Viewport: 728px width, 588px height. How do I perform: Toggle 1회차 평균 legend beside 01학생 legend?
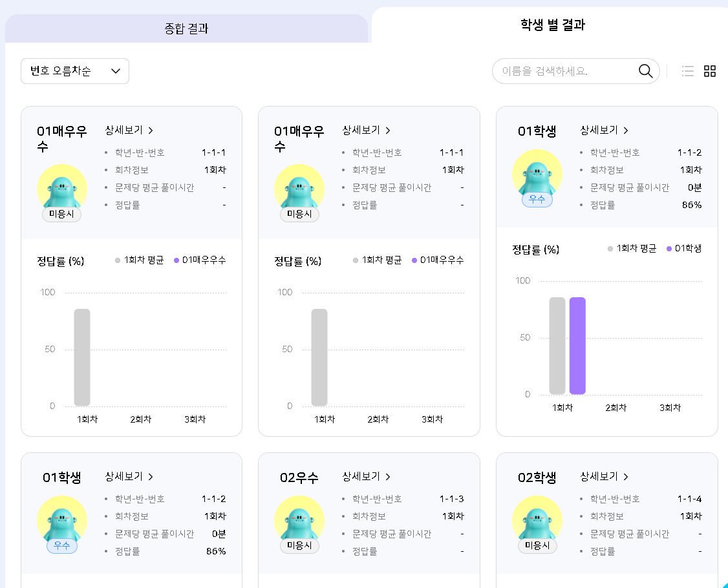[x=632, y=249]
